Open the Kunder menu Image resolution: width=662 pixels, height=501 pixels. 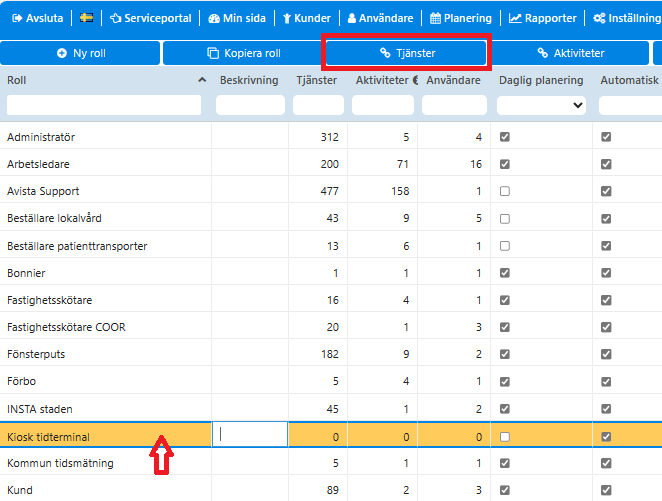(307, 18)
